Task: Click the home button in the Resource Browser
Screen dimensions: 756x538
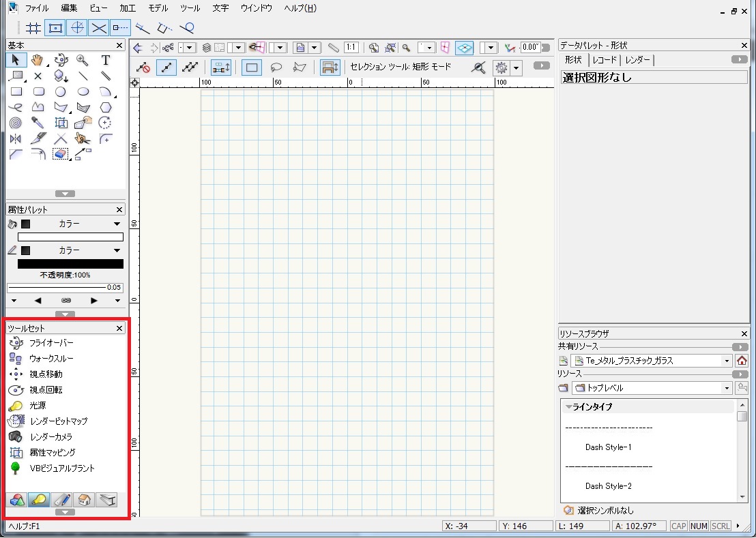Action: click(x=742, y=360)
